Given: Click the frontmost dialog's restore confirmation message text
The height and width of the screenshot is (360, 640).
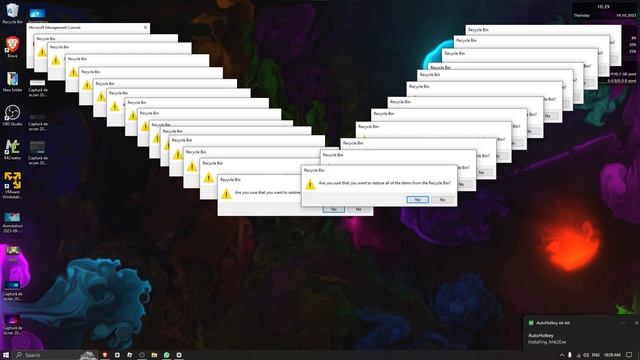Looking at the screenshot, I should 384,183.
